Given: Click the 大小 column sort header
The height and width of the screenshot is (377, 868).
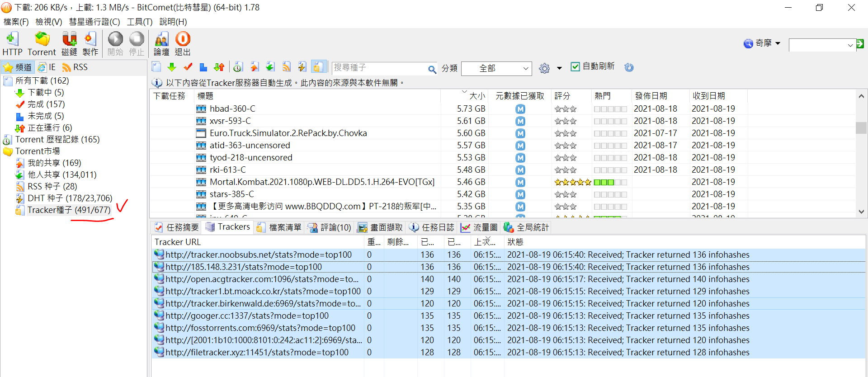Looking at the screenshot, I should point(476,96).
